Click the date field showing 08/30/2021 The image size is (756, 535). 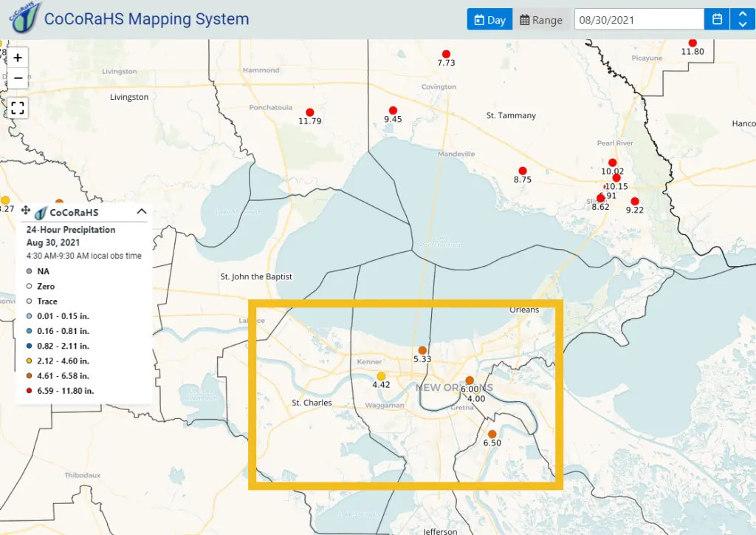(639, 20)
